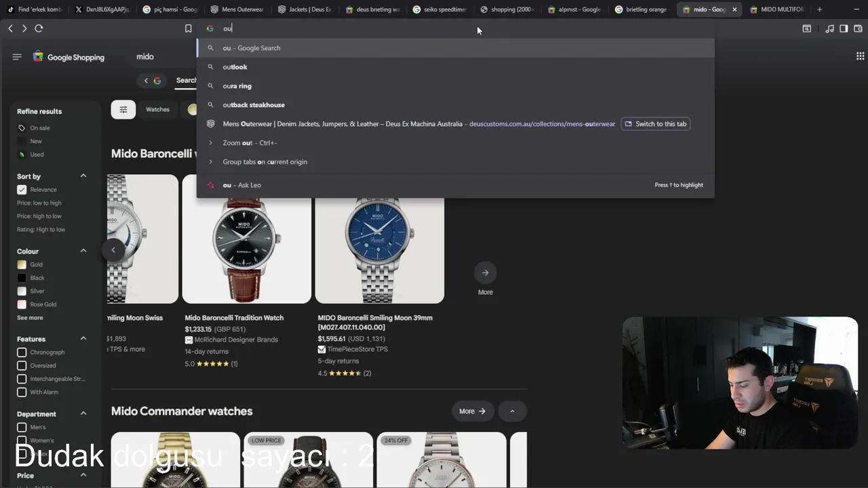Viewport: 868px width, 488px height.
Task: Go forward with the browser forward arrow
Action: [24, 28]
